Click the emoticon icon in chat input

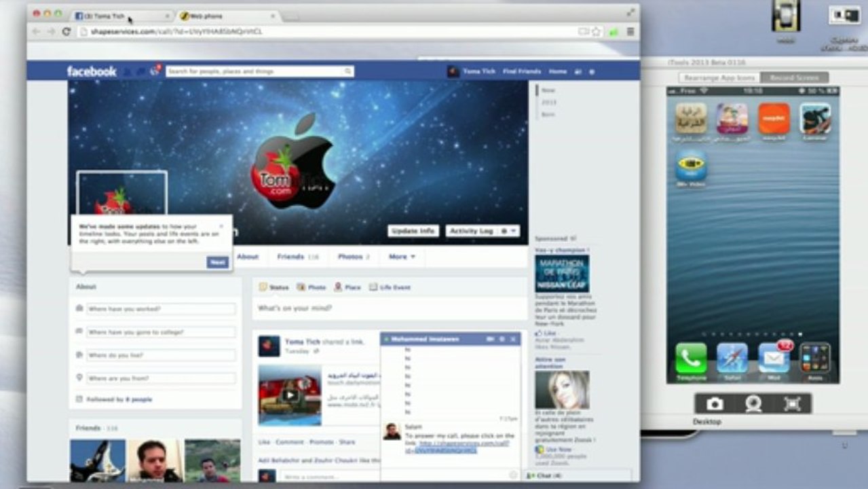pyautogui.click(x=513, y=475)
